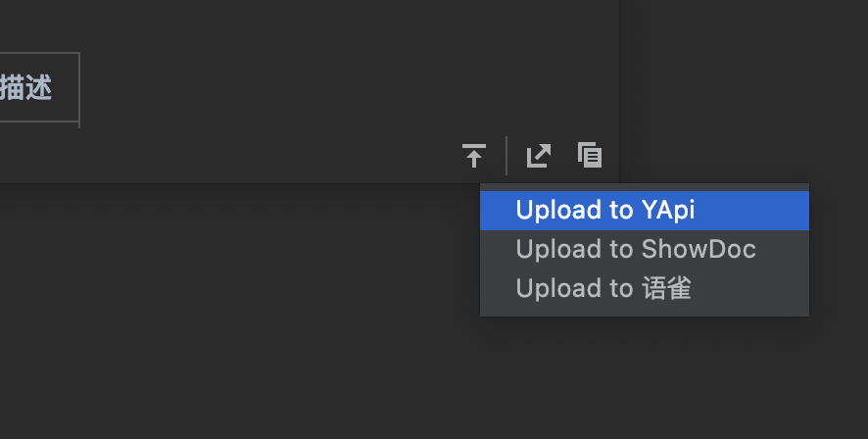Choose Upload to ShowDoc
Screen dimensions: 868x439
click(x=645, y=249)
